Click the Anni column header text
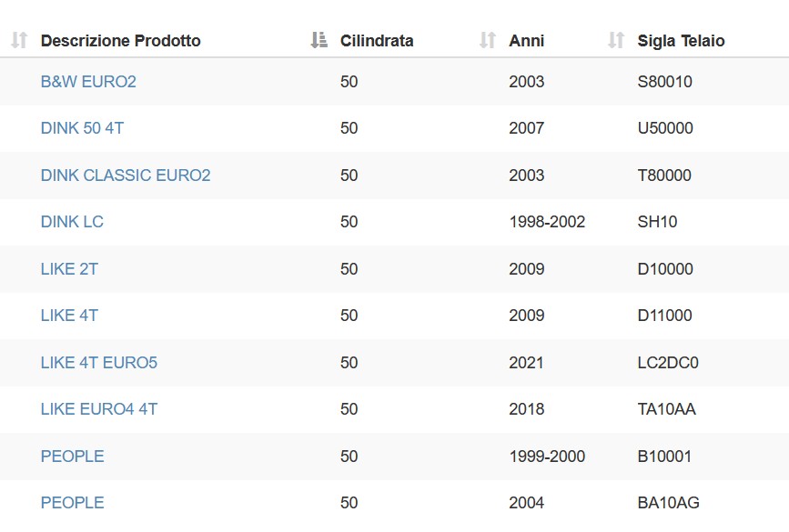The height and width of the screenshot is (532, 789). coord(526,41)
